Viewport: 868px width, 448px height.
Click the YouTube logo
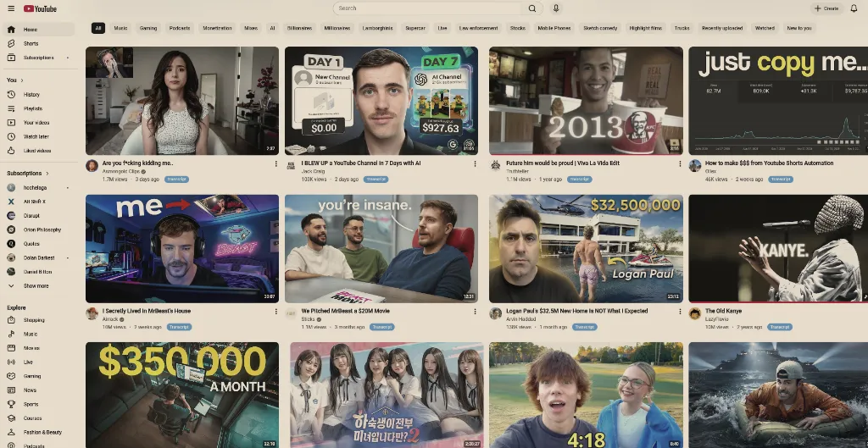click(40, 8)
